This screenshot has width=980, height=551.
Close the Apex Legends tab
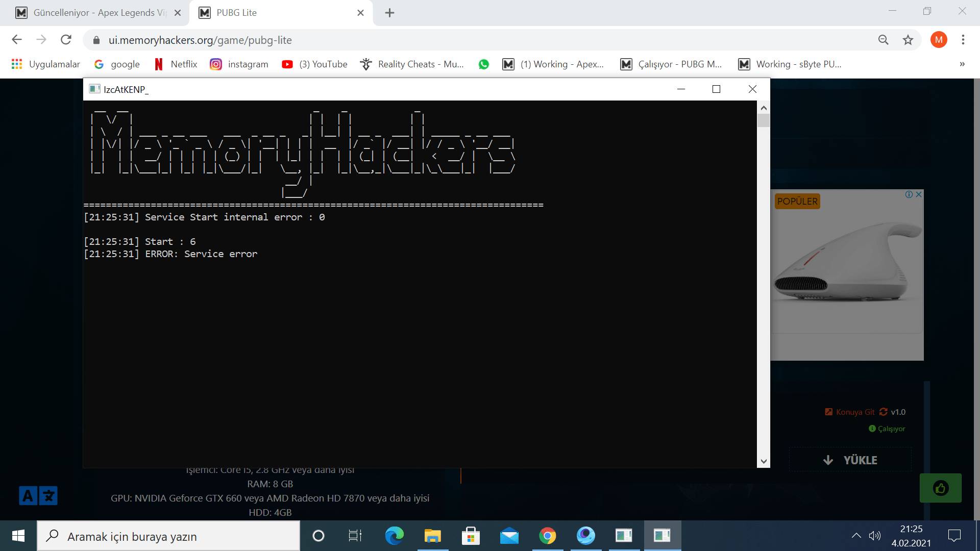click(178, 13)
